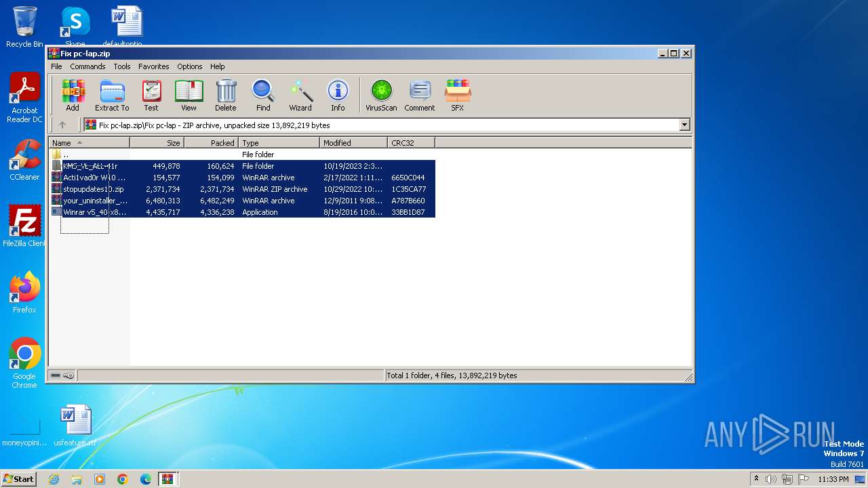Select the Acti1vad0r W10 archive row
Screen dimensions: 868x488
pyautogui.click(x=243, y=178)
